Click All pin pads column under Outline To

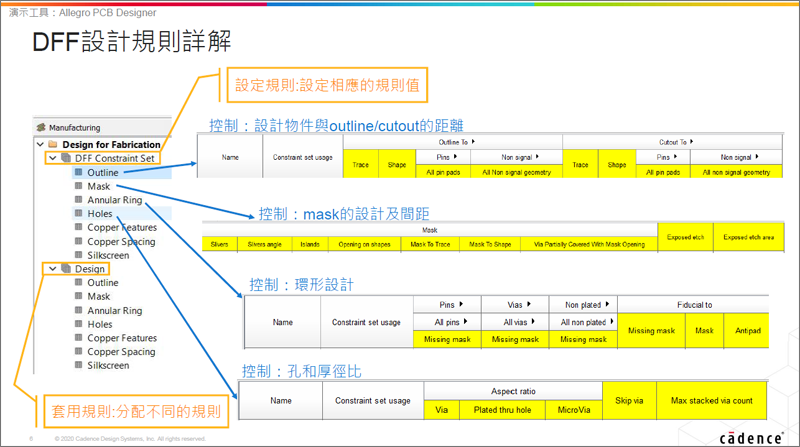coord(443,172)
